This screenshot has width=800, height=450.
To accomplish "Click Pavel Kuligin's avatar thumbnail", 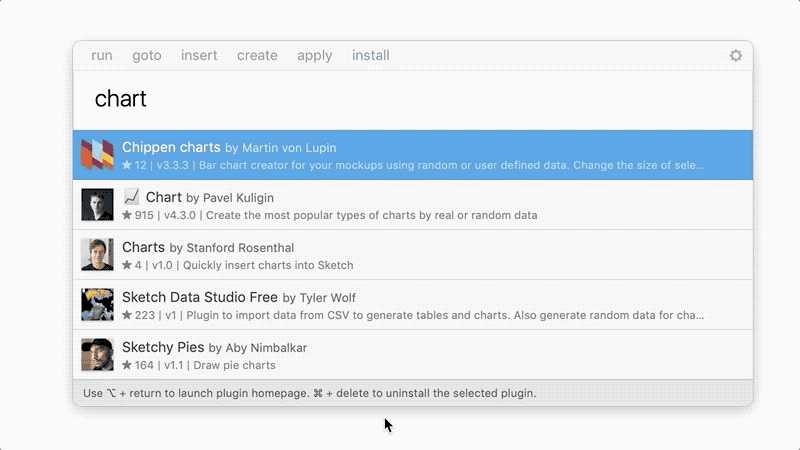I will [97, 205].
